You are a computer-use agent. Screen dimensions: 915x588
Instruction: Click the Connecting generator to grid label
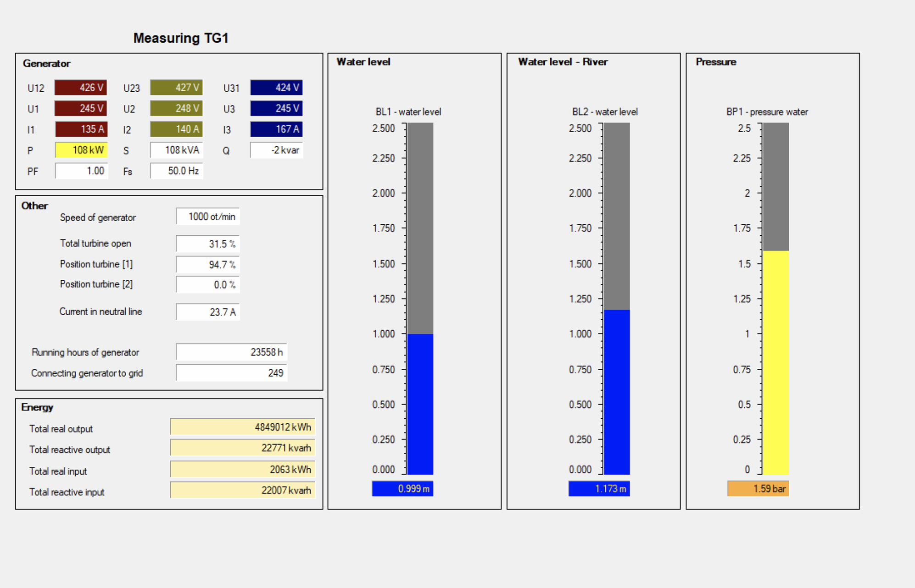pyautogui.click(x=87, y=373)
